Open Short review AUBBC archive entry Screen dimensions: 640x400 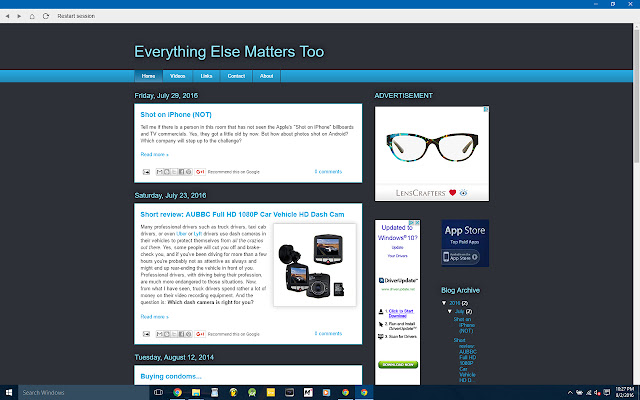465,360
